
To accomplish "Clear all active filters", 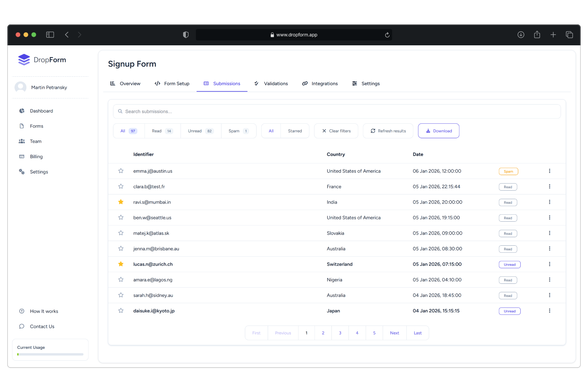I will [x=336, y=131].
